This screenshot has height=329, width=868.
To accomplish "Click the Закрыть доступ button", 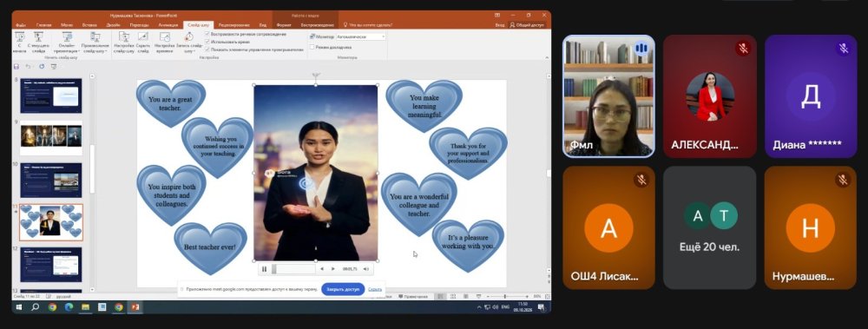I will click(343, 289).
